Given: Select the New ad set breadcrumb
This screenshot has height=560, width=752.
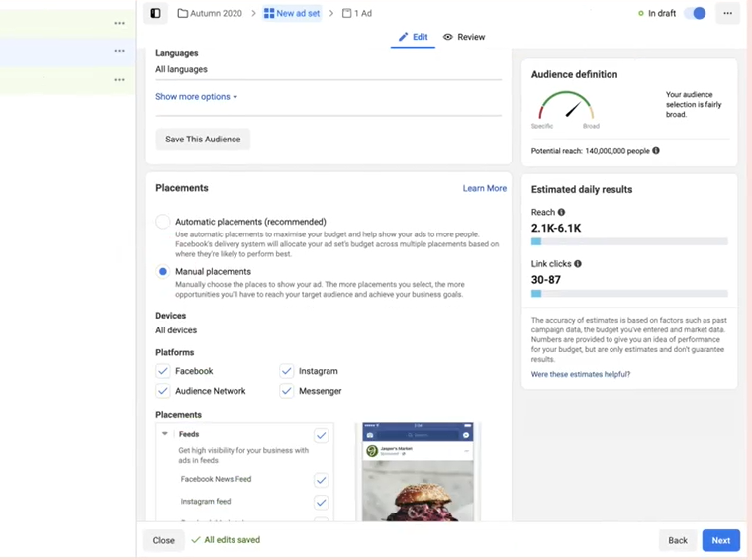Looking at the screenshot, I should coord(292,13).
